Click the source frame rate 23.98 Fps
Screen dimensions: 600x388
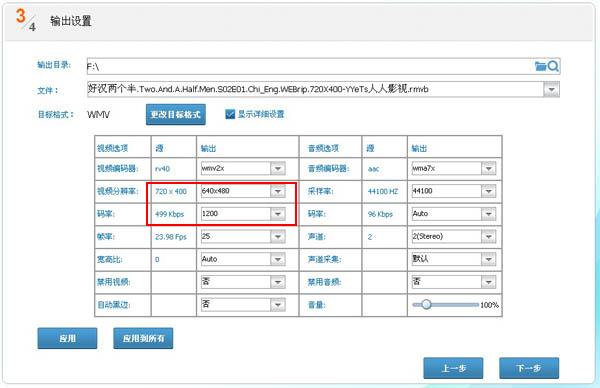click(171, 237)
